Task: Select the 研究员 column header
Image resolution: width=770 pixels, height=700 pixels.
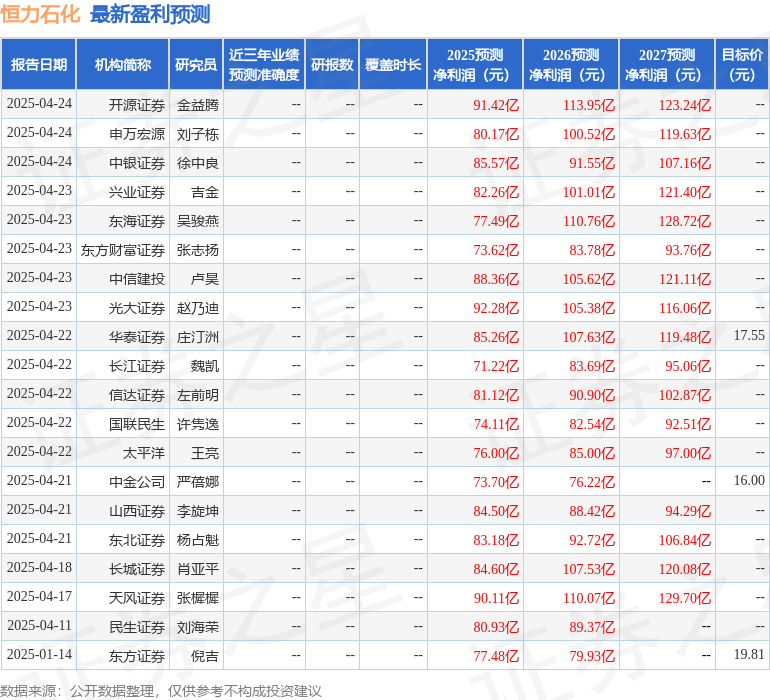Action: click(x=195, y=65)
